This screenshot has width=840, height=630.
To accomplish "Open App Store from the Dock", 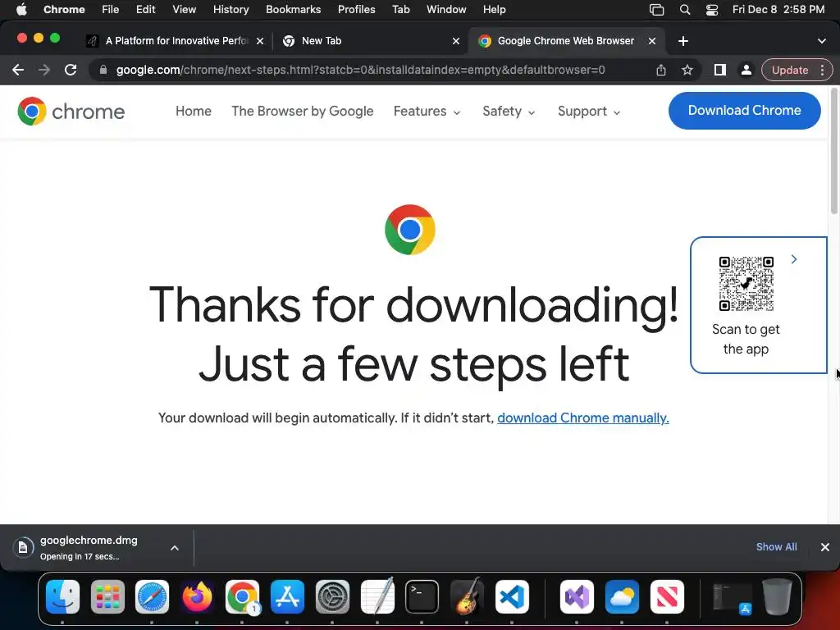I will [287, 596].
